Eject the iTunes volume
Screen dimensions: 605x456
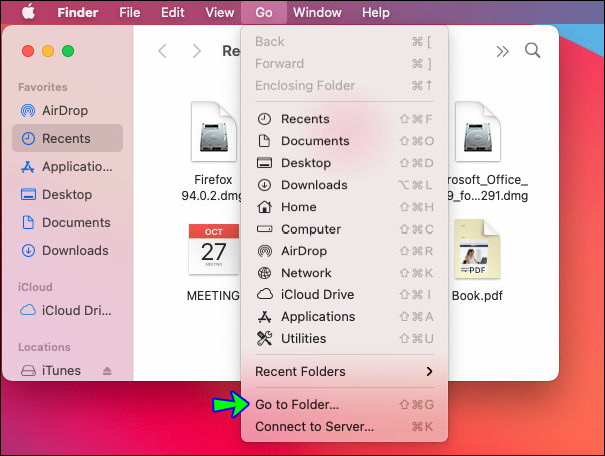point(107,371)
